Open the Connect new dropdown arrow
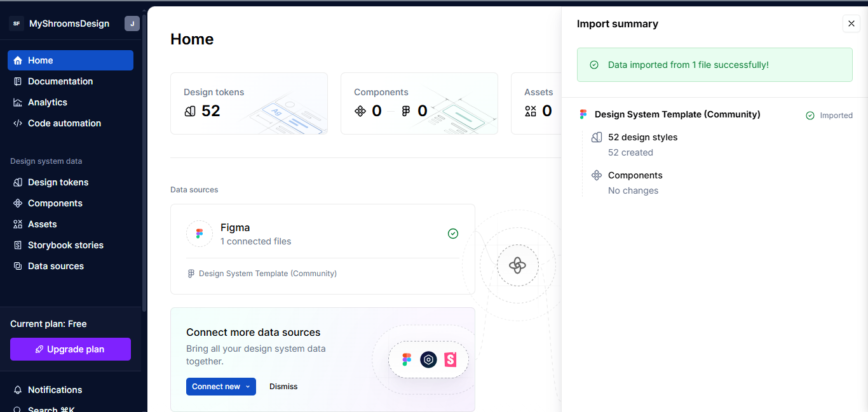This screenshot has width=868, height=412. tap(248, 386)
